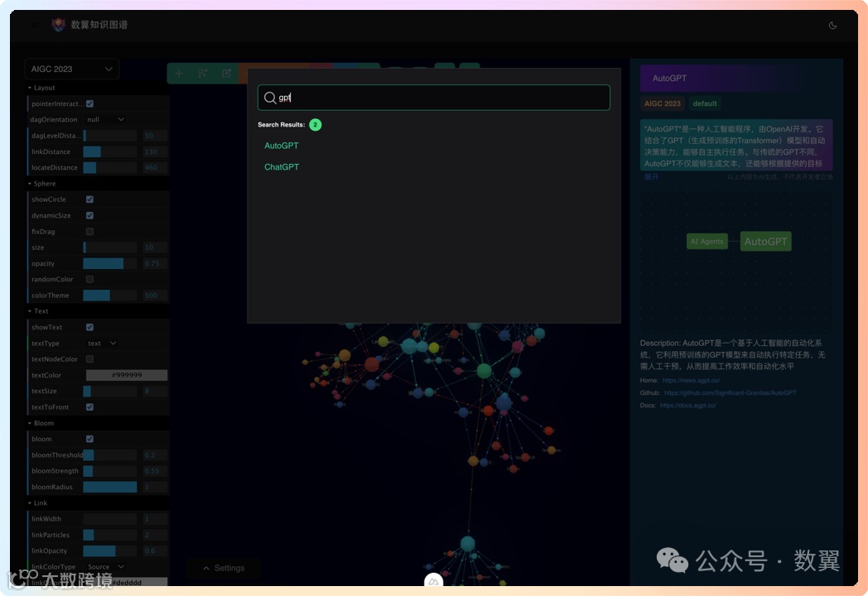Screen dimensions: 868x596
Task: Adjust the bloomRadius slider
Action: click(x=109, y=487)
